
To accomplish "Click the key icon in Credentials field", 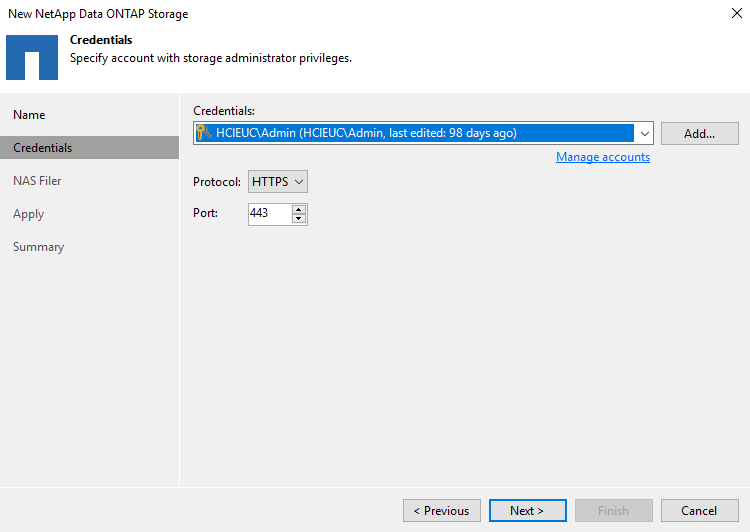I will [204, 133].
